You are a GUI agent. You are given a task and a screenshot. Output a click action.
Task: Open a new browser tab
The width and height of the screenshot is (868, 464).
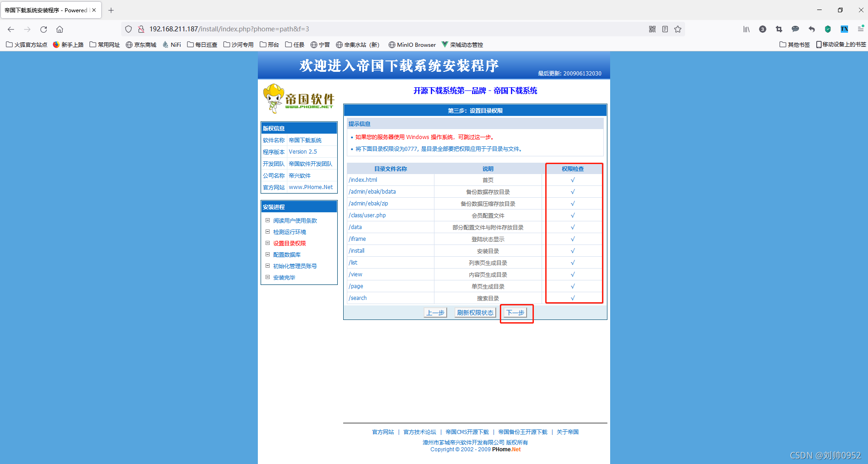[111, 10]
